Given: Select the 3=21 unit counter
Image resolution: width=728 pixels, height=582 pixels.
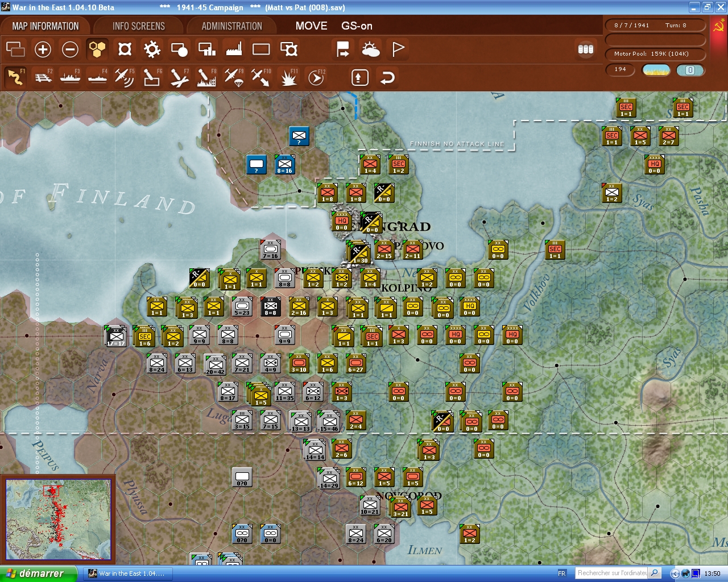Looking at the screenshot, I should pos(400,507).
